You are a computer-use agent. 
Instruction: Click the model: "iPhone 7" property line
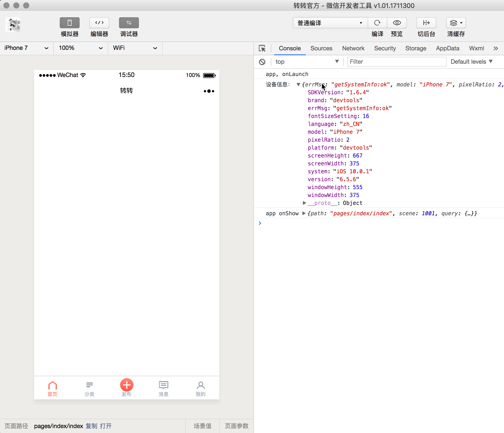pos(335,132)
